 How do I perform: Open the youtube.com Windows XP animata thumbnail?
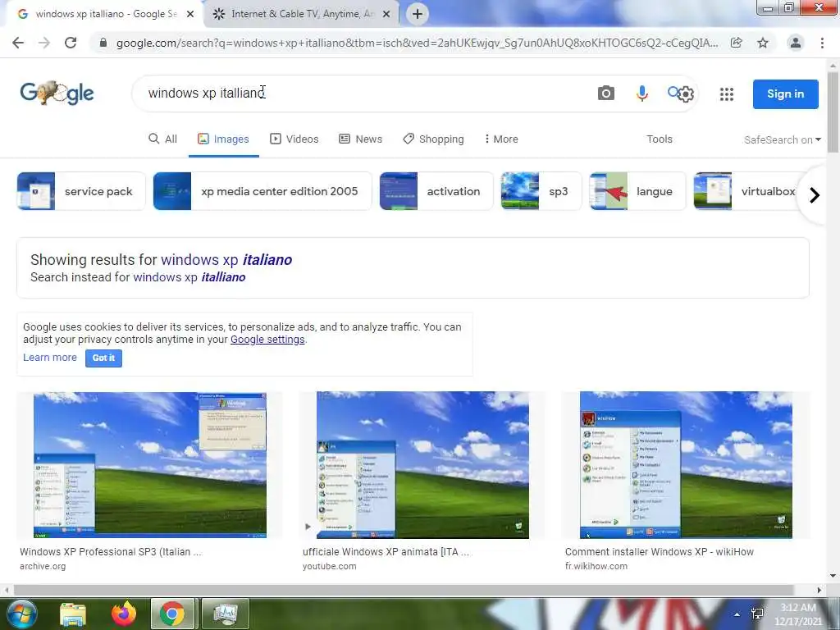(422, 465)
